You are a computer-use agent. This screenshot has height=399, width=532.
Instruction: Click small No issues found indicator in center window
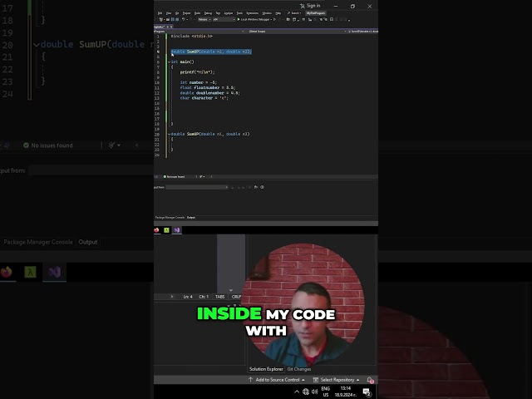(x=174, y=177)
